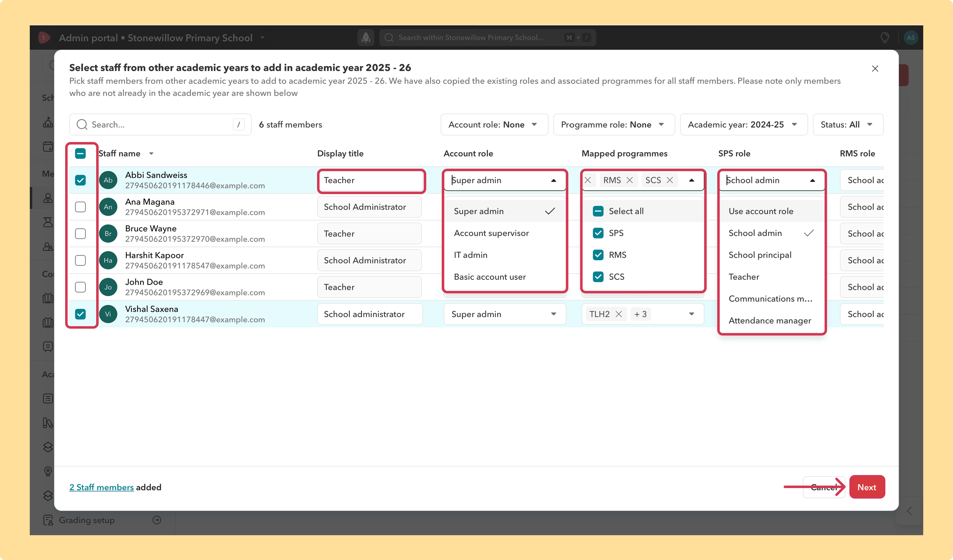Uncheck Abbi Sandweiss row checkbox
Viewport: 953px width, 560px height.
coord(80,180)
